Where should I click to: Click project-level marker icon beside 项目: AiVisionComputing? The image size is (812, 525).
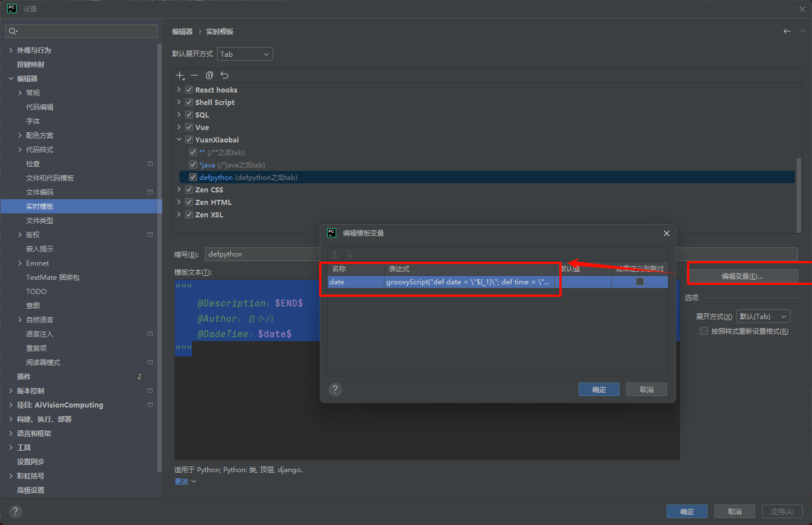[x=150, y=405]
